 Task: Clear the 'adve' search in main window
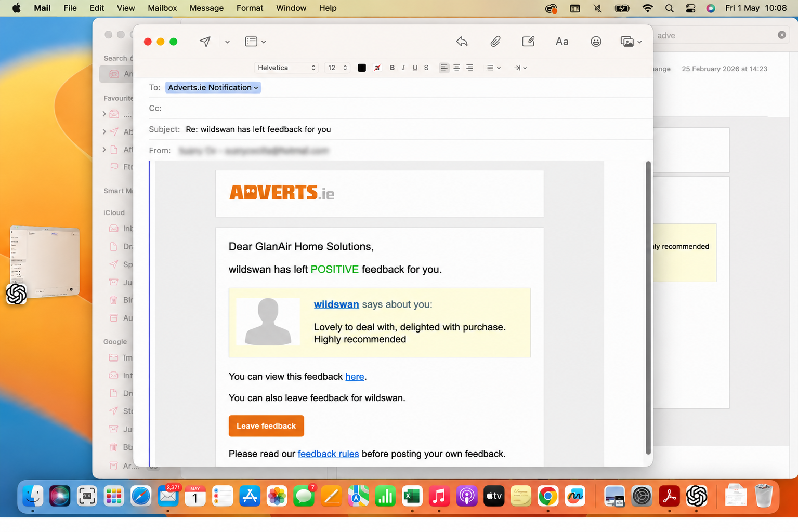(782, 35)
